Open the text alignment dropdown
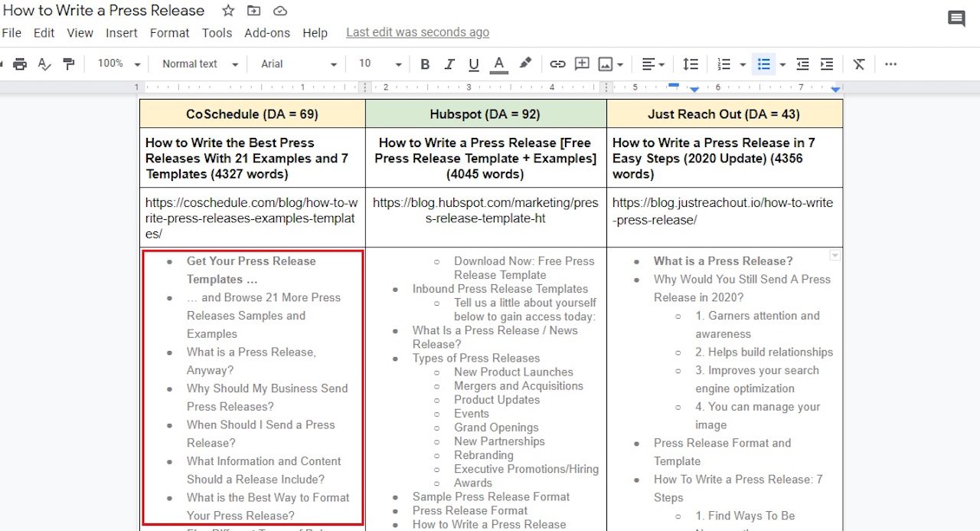 coord(653,64)
